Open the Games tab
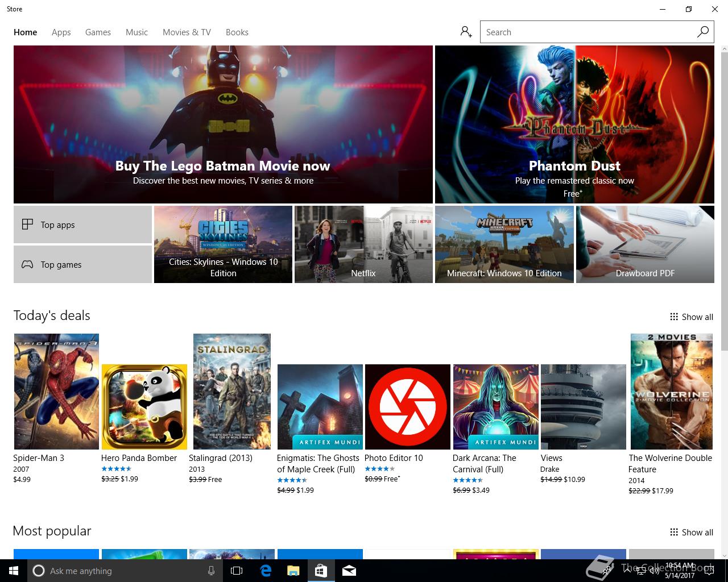728x582 pixels. 98,32
